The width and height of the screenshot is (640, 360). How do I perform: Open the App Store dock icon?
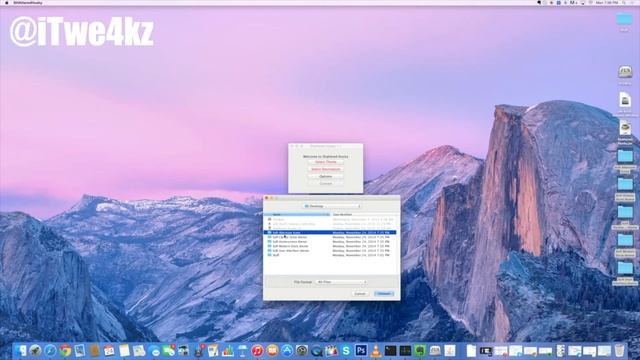coord(287,350)
